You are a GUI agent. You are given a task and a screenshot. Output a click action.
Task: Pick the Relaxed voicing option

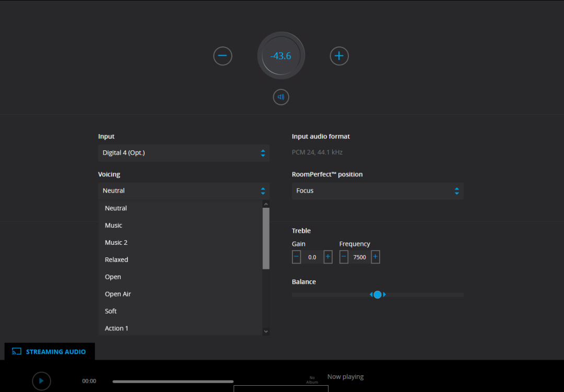(116, 260)
